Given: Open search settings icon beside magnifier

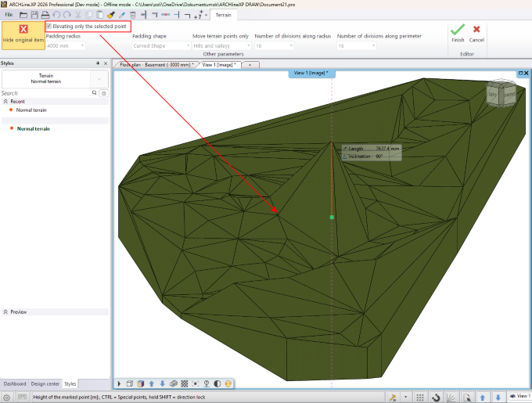Looking at the screenshot, I should coord(104,93).
